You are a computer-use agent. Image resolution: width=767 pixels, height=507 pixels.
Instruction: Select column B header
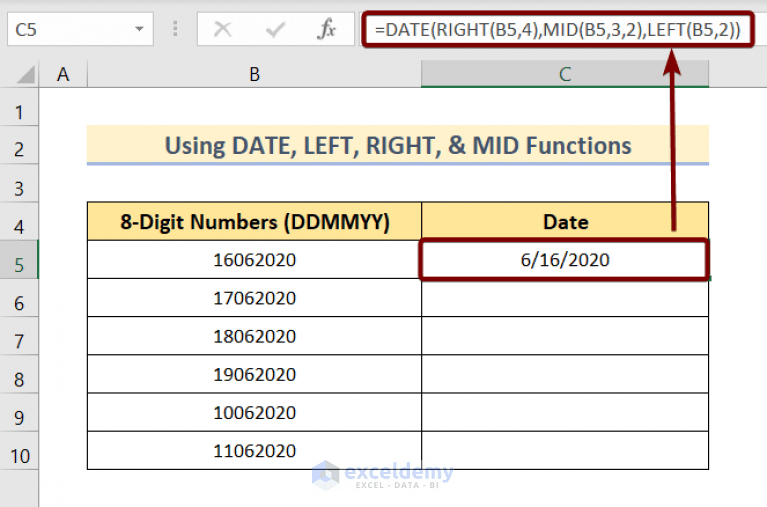pyautogui.click(x=254, y=74)
